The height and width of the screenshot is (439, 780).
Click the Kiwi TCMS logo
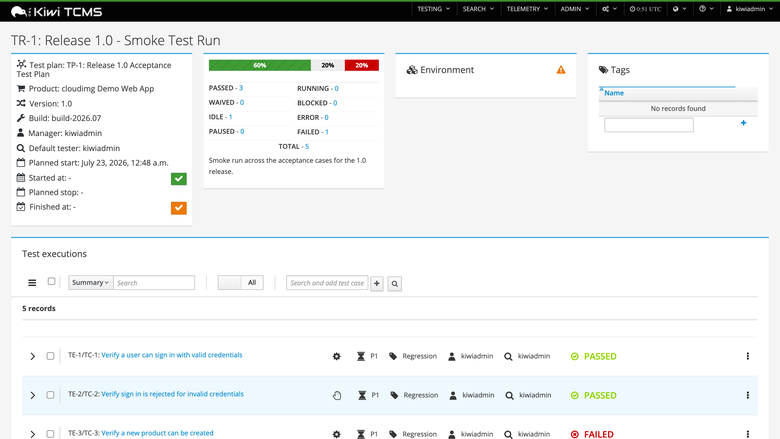pyautogui.click(x=56, y=11)
